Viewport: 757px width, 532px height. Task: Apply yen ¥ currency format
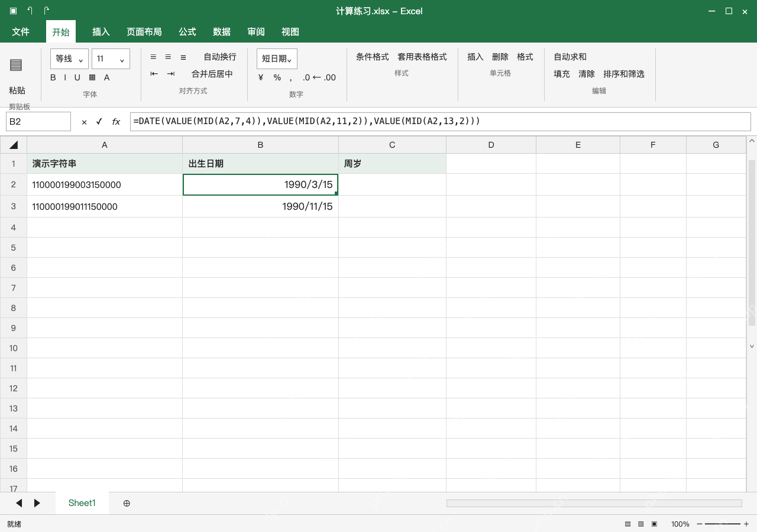[261, 77]
